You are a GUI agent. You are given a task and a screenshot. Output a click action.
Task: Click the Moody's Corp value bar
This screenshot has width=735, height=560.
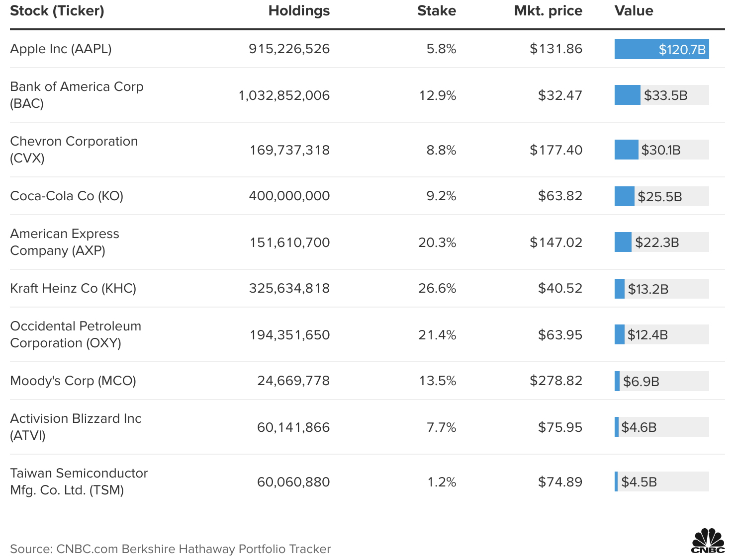pyautogui.click(x=661, y=381)
